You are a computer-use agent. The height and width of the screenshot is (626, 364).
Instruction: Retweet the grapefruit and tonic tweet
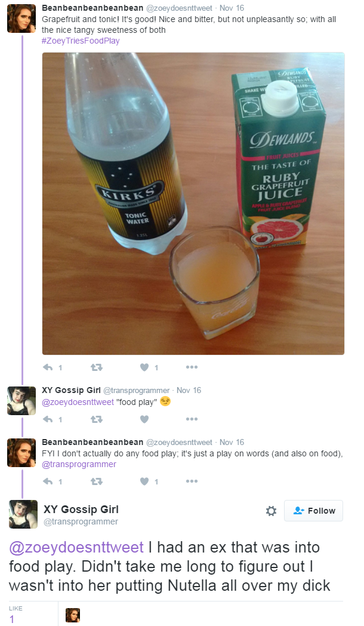pyautogui.click(x=97, y=367)
